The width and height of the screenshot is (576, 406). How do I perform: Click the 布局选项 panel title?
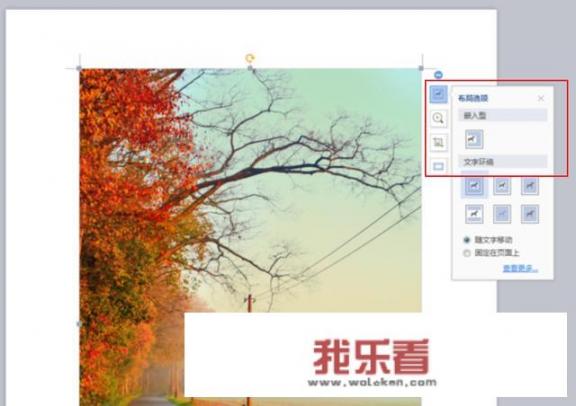[472, 98]
